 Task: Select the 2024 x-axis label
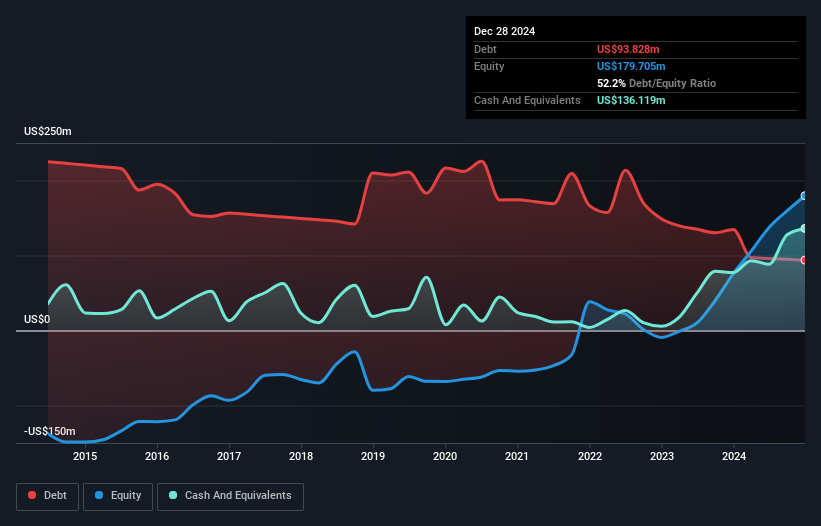coord(734,456)
